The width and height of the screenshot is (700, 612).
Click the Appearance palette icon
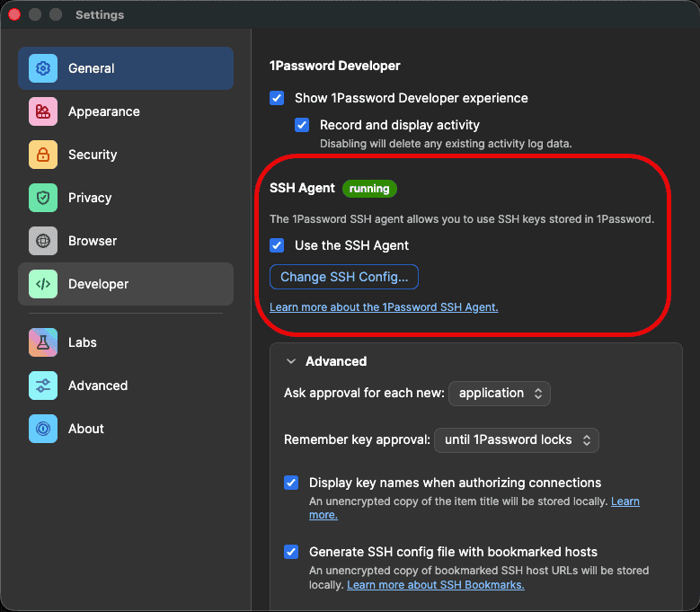43,111
